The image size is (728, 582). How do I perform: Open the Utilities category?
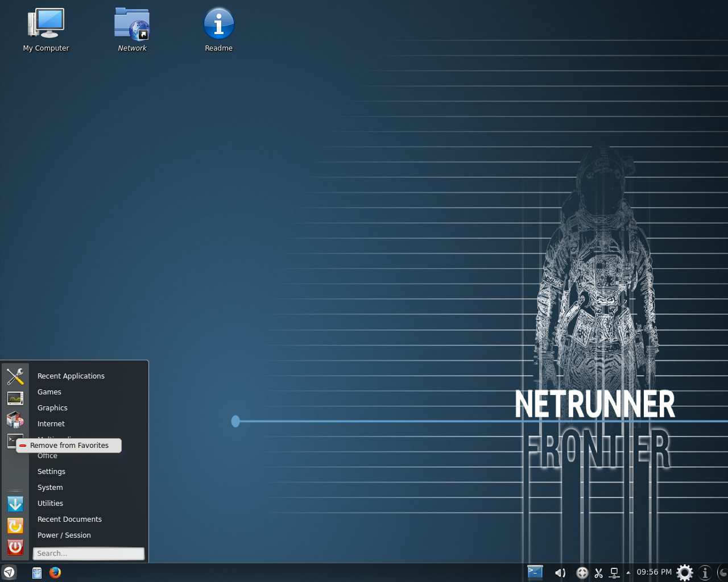50,504
